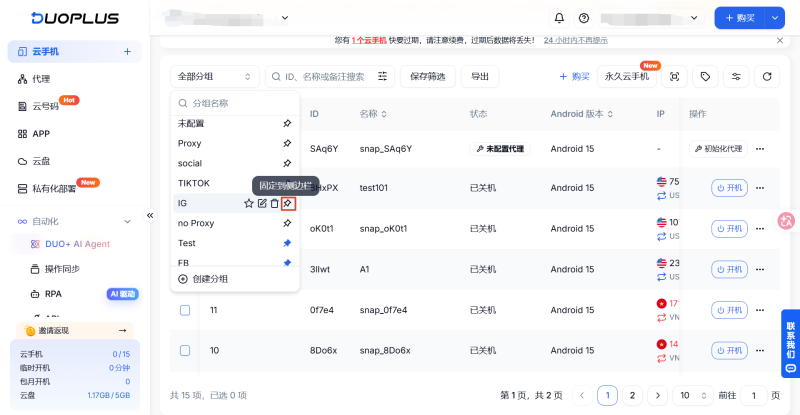Pin the no Proxy group

[x=287, y=223]
